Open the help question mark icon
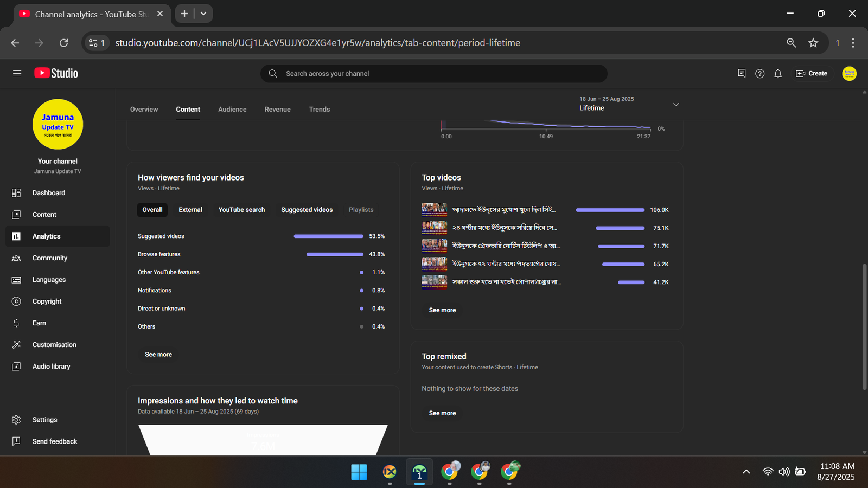The height and width of the screenshot is (488, 868). pyautogui.click(x=759, y=74)
